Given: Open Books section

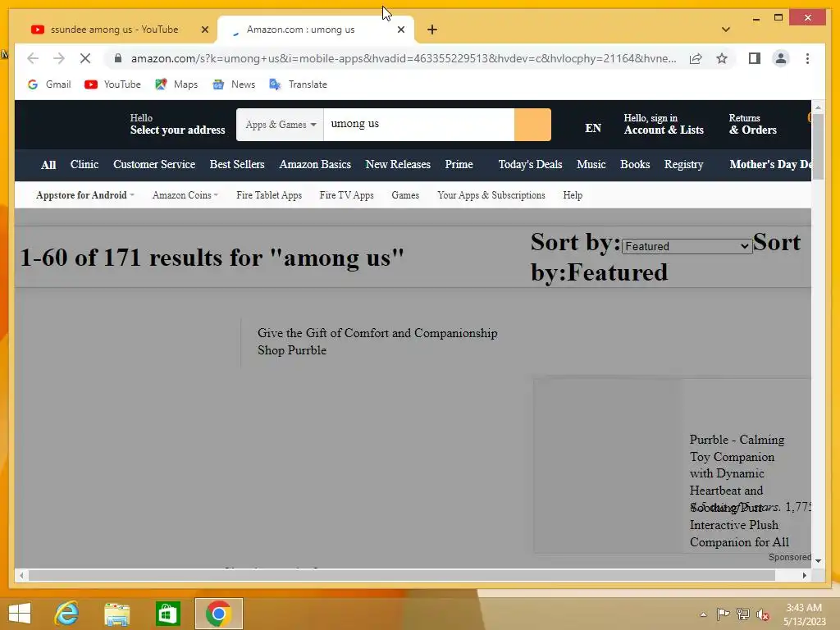Looking at the screenshot, I should pos(635,164).
